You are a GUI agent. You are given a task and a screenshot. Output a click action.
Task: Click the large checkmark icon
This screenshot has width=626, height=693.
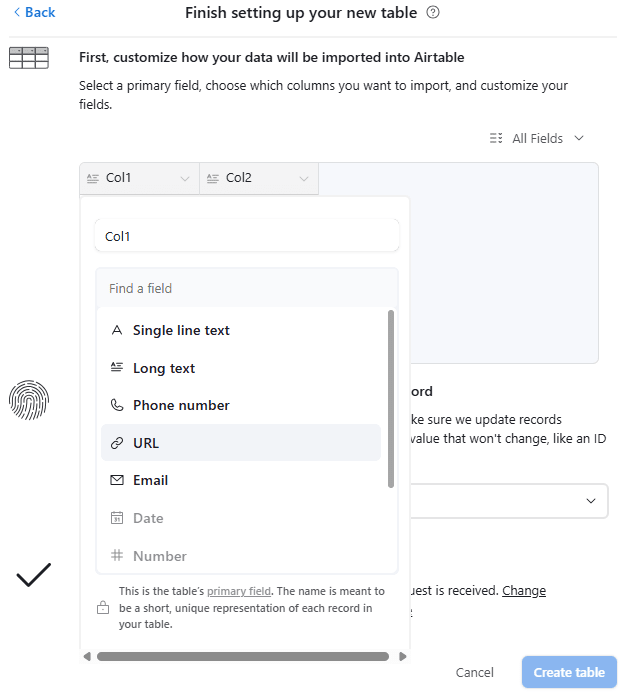[x=33, y=575]
